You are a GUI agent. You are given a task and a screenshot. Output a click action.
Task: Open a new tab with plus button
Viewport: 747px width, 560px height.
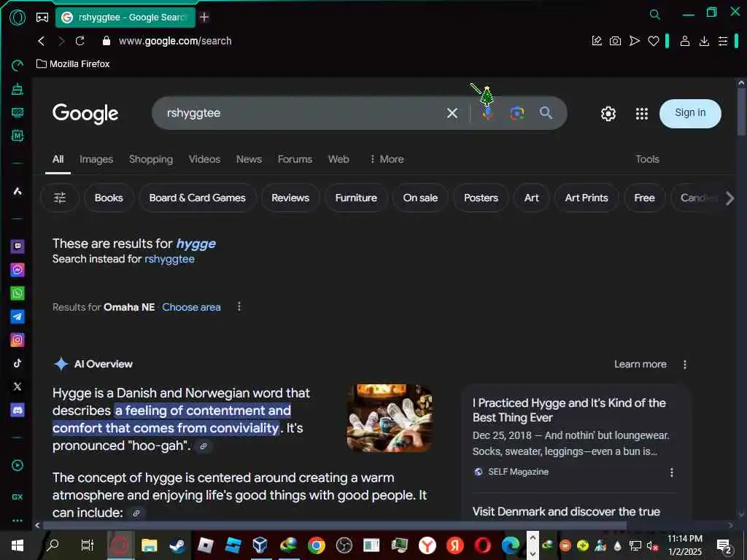204,17
